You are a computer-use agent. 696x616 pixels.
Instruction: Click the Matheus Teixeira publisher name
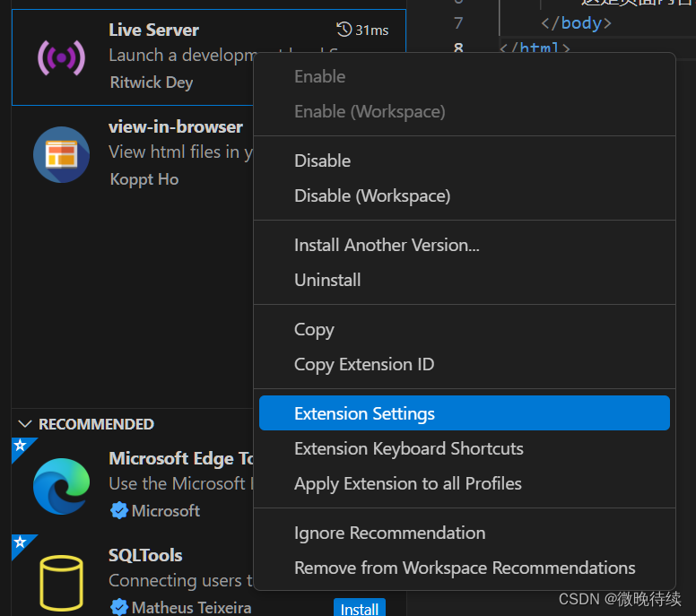tap(191, 608)
